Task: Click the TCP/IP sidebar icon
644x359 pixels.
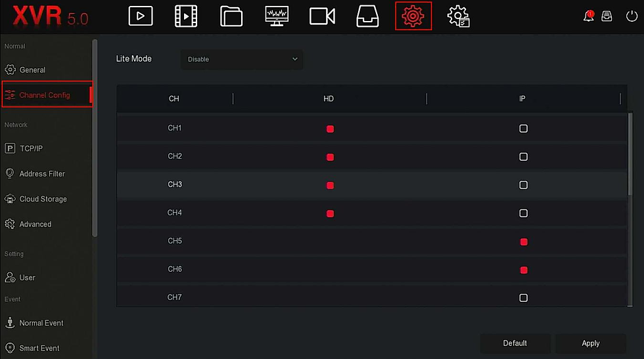Action: click(10, 148)
